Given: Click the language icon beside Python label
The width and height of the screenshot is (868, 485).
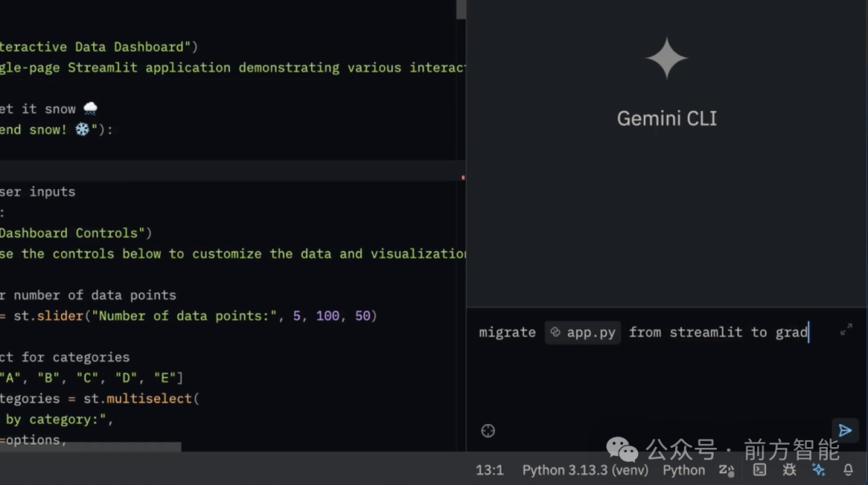Looking at the screenshot, I should pyautogui.click(x=727, y=471).
